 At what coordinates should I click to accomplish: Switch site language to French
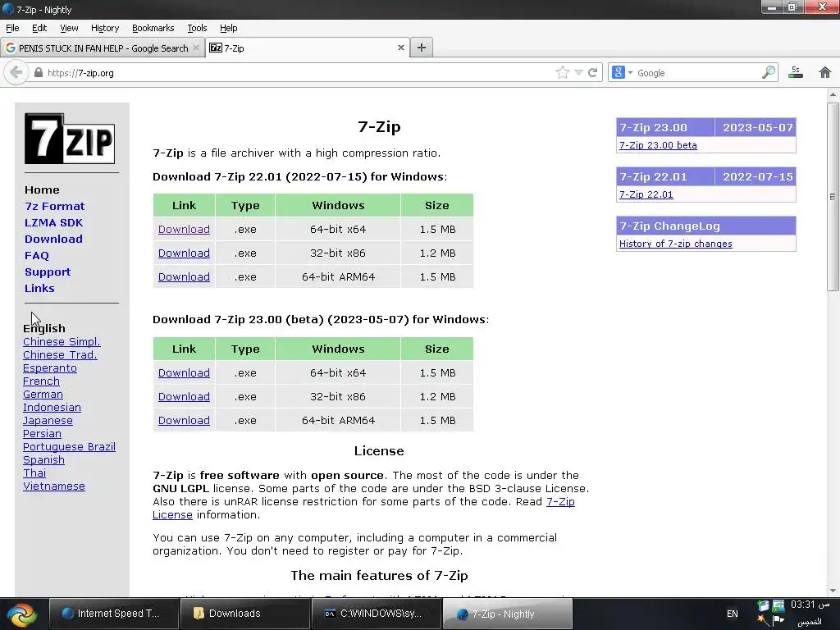(x=41, y=381)
